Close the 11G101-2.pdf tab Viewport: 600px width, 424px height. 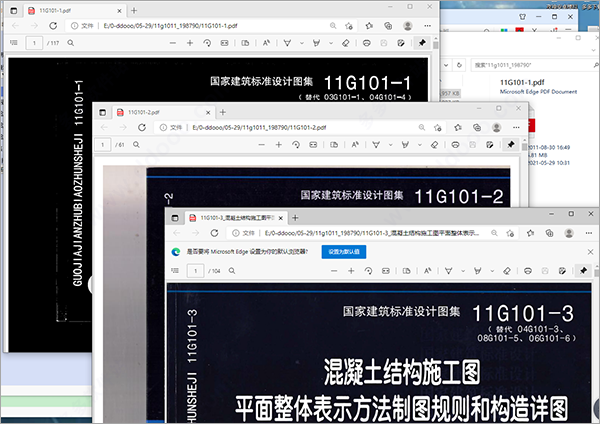208,113
